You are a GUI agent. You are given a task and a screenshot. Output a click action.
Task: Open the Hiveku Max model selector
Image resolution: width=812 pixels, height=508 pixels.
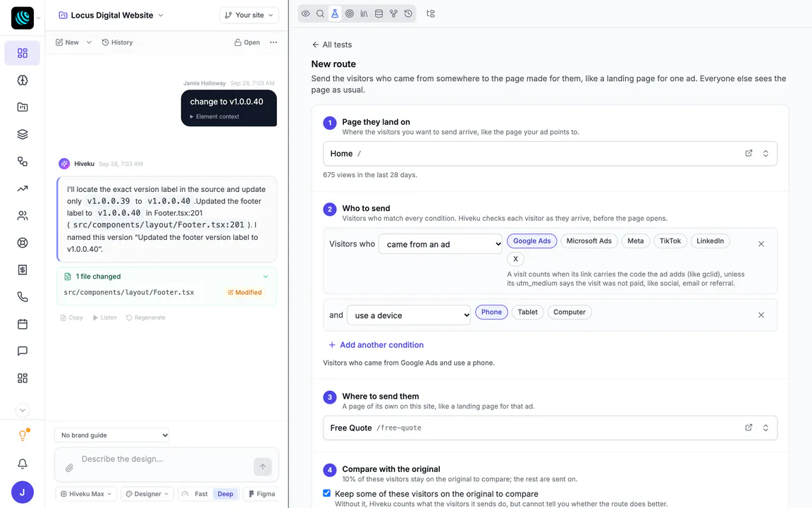click(x=86, y=494)
